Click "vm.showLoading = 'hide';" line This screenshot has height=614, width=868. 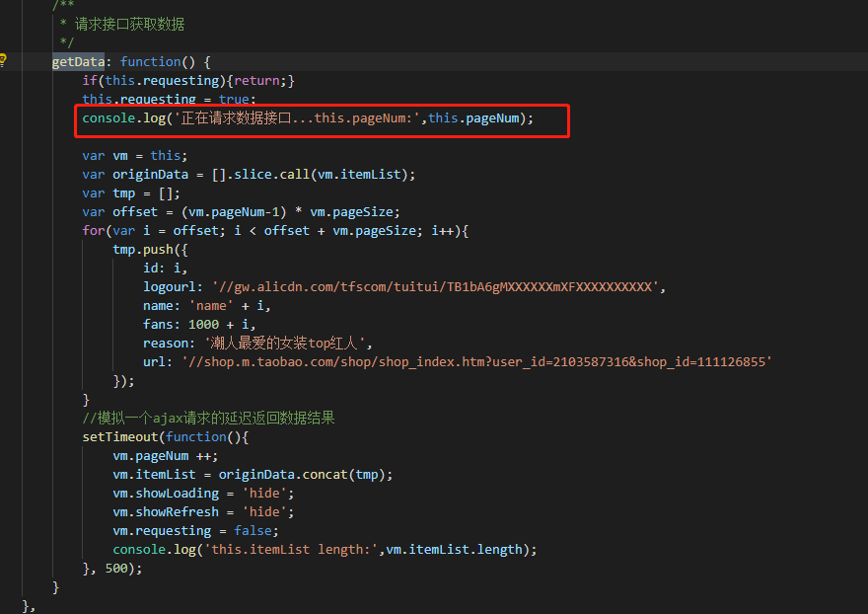point(203,494)
